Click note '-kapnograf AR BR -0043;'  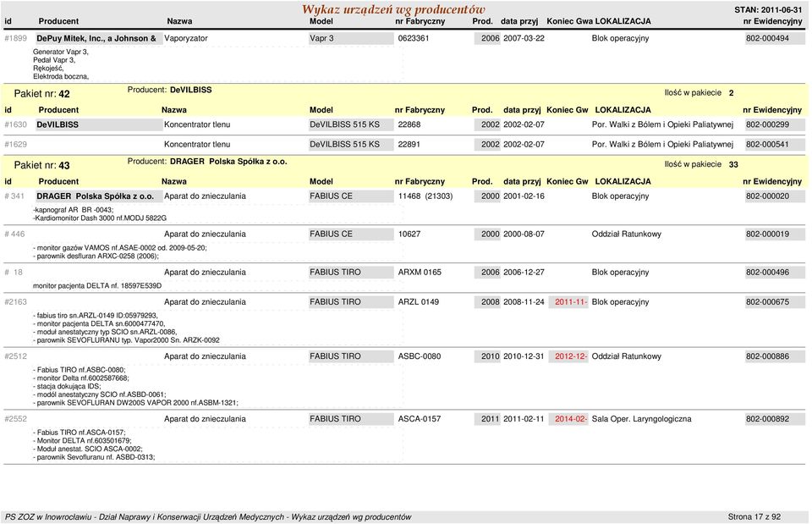click(73, 210)
